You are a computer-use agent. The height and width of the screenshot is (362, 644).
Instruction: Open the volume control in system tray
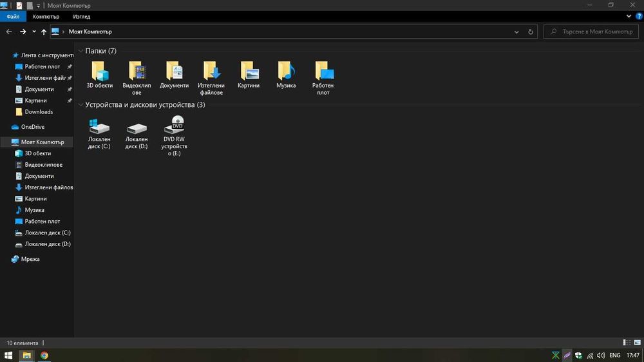tap(601, 356)
